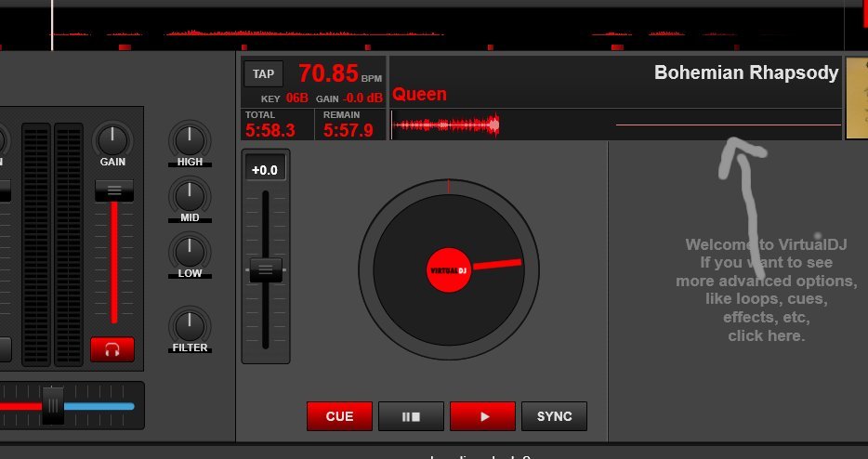
Task: Click the TAP tempo button
Action: pos(264,73)
